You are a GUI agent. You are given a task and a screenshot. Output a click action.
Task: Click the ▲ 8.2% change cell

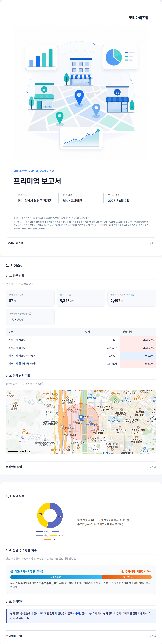(x=138, y=363)
